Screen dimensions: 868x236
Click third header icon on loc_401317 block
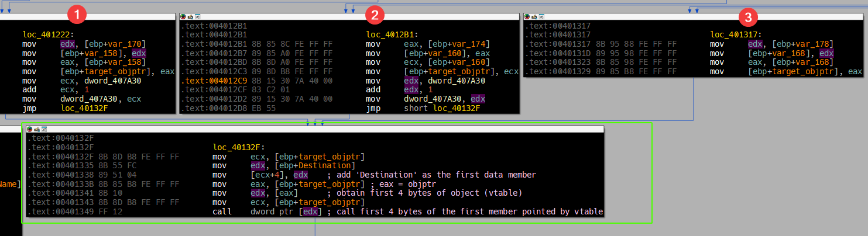[542, 17]
